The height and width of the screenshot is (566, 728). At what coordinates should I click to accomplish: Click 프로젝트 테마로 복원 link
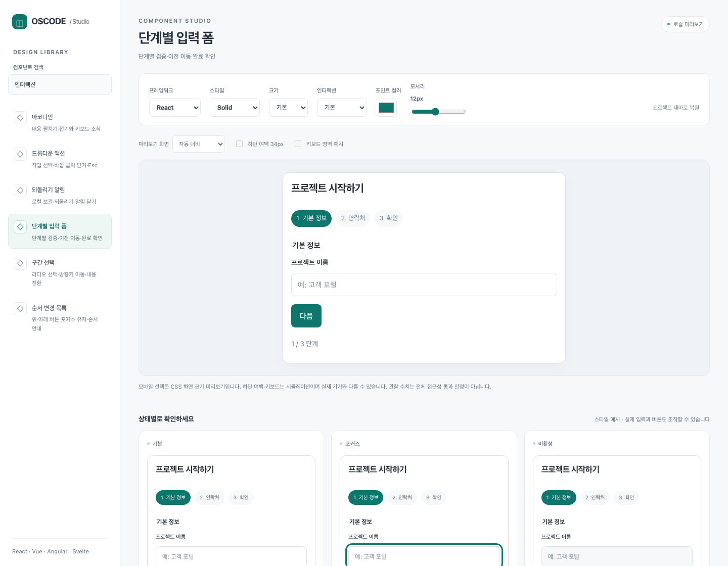click(676, 108)
